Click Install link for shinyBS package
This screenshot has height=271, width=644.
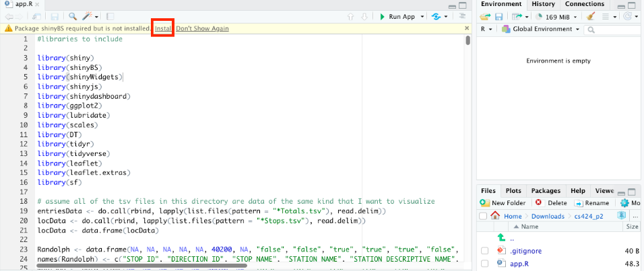pos(164,28)
